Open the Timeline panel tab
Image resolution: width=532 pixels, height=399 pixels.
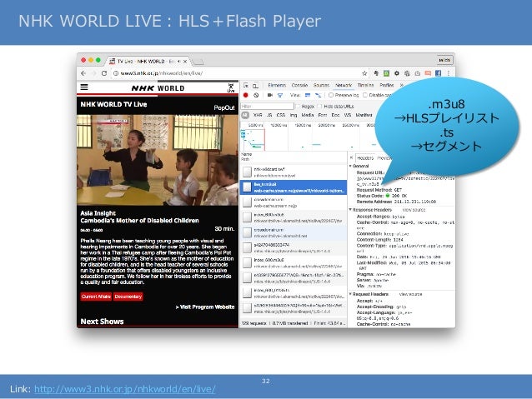(365, 86)
